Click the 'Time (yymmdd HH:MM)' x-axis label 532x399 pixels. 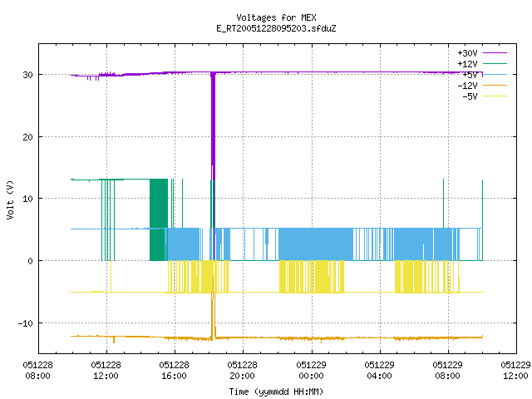[x=276, y=392]
